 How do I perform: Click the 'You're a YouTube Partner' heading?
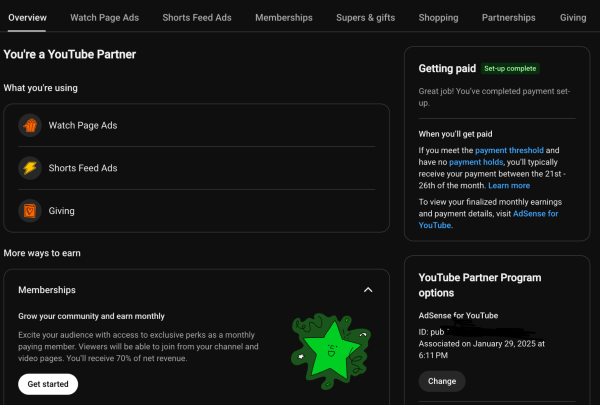(x=70, y=54)
